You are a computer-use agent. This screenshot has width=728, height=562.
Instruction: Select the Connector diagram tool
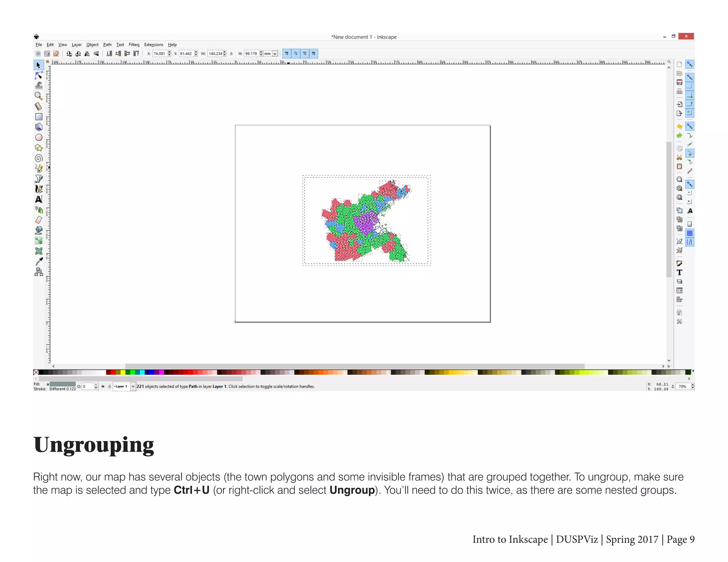(38, 272)
